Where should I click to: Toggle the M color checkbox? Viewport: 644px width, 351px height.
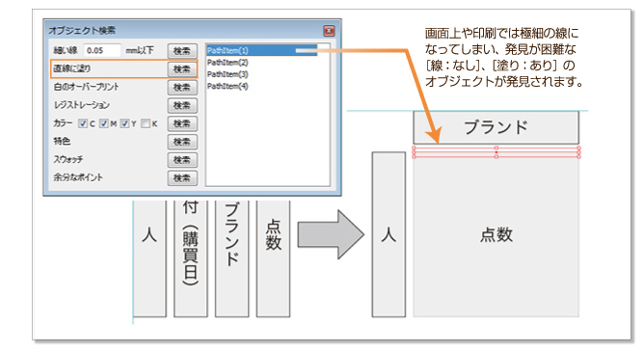point(104,123)
